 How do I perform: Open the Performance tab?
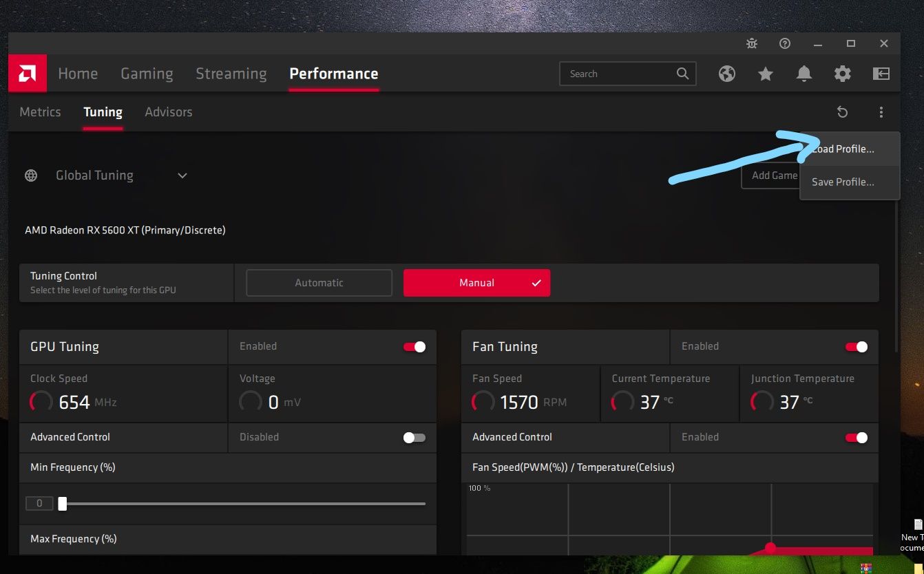(x=334, y=74)
